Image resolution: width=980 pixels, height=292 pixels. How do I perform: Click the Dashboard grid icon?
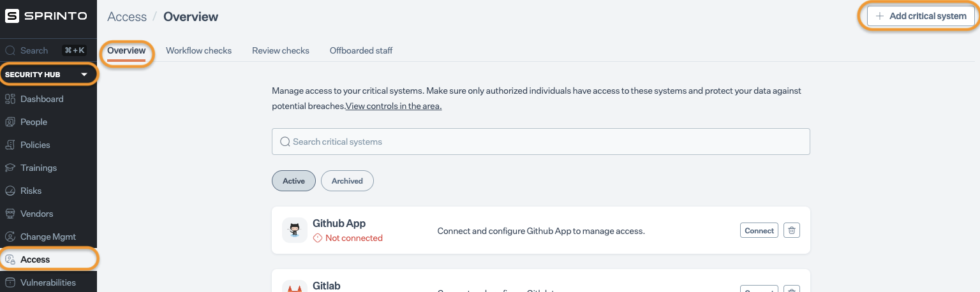pos(10,99)
